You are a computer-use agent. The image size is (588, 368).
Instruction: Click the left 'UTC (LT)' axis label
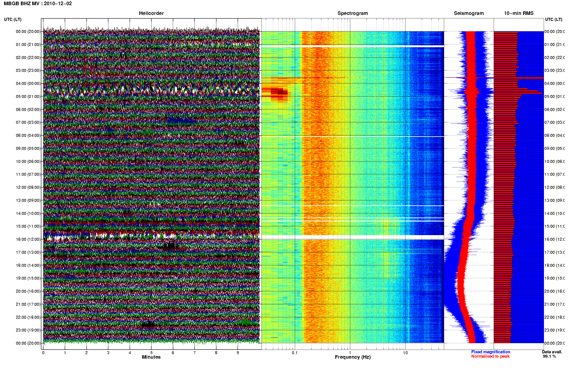coord(13,19)
